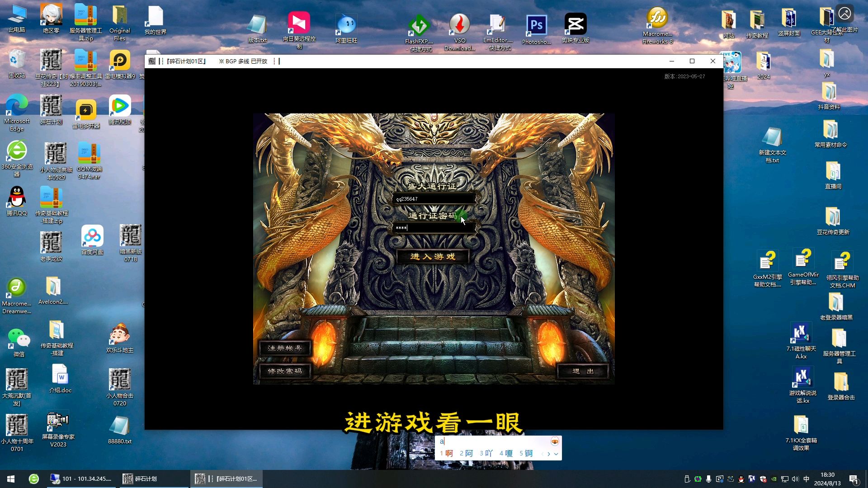Click the 退出 exit button in game
Image resolution: width=868 pixels, height=488 pixels.
[583, 371]
